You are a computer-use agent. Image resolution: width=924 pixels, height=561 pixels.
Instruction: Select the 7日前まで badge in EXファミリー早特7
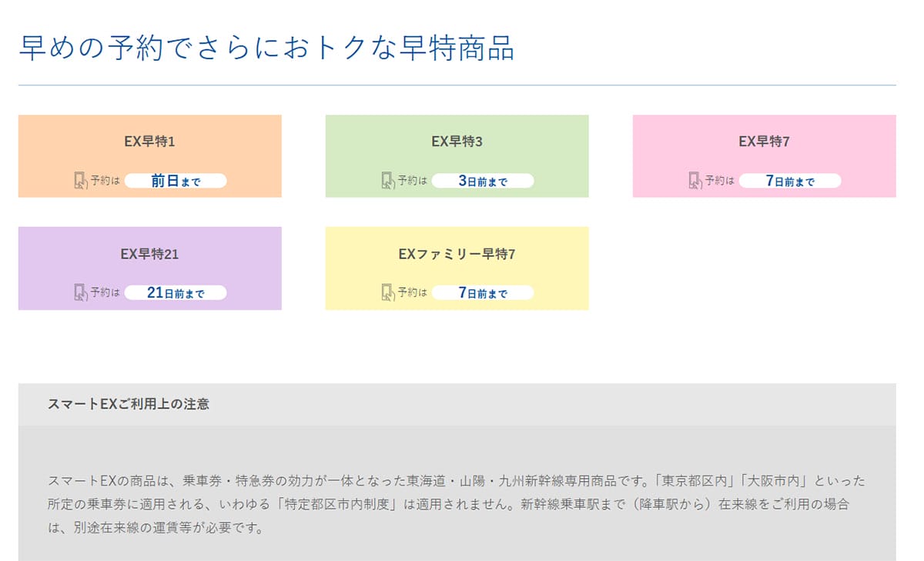tap(483, 292)
